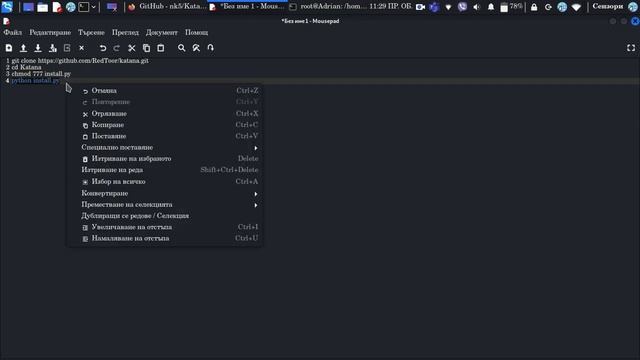Paste using the toolbar clipboard icon
The width and height of the screenshot is (640, 360).
(161, 48)
